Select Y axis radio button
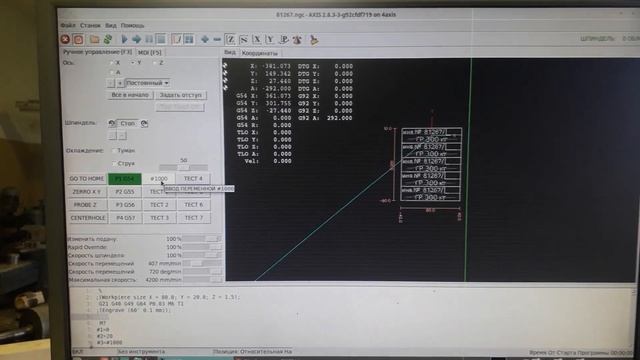Screen dimensions: 640x360 (x=133, y=63)
